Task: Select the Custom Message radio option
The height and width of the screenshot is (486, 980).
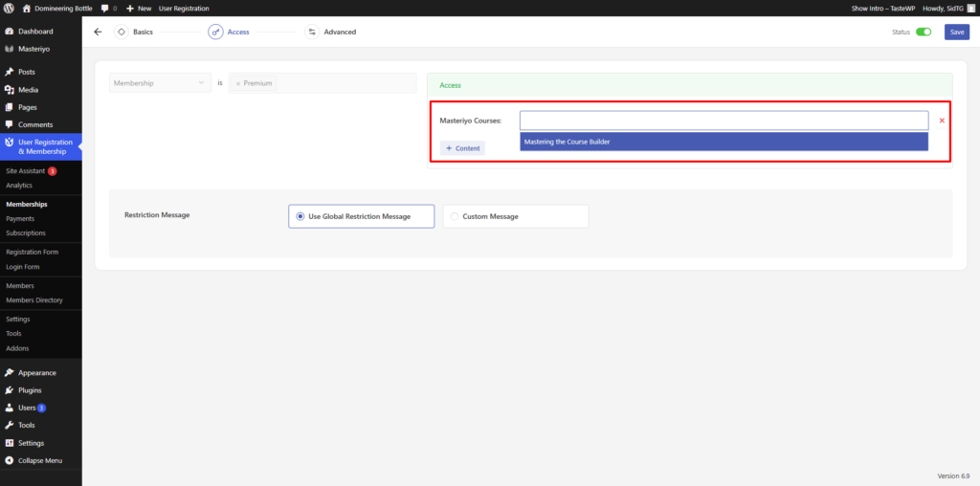Action: (455, 216)
